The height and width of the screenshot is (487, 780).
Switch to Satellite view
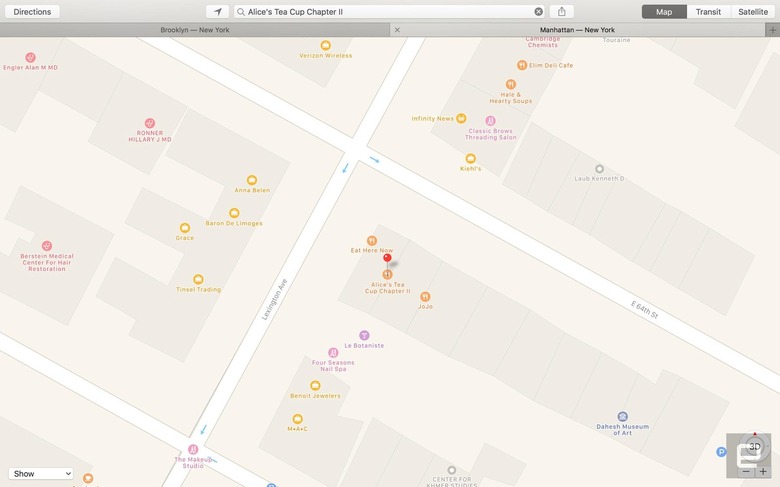click(x=753, y=11)
